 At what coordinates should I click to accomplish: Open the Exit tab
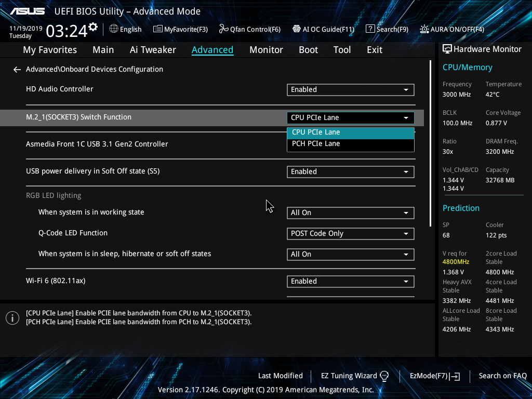375,50
